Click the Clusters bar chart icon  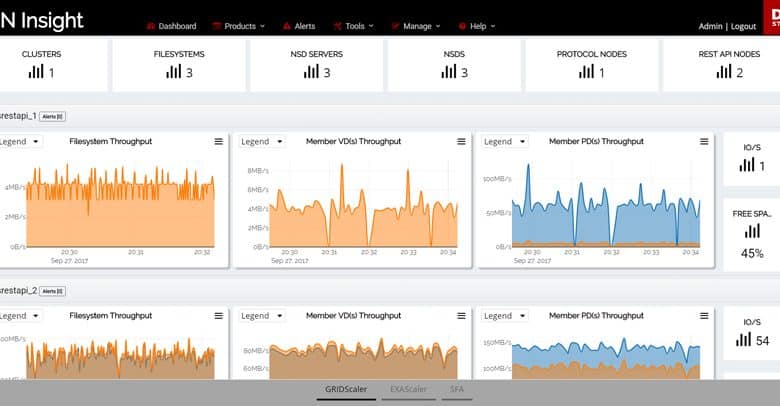point(36,72)
